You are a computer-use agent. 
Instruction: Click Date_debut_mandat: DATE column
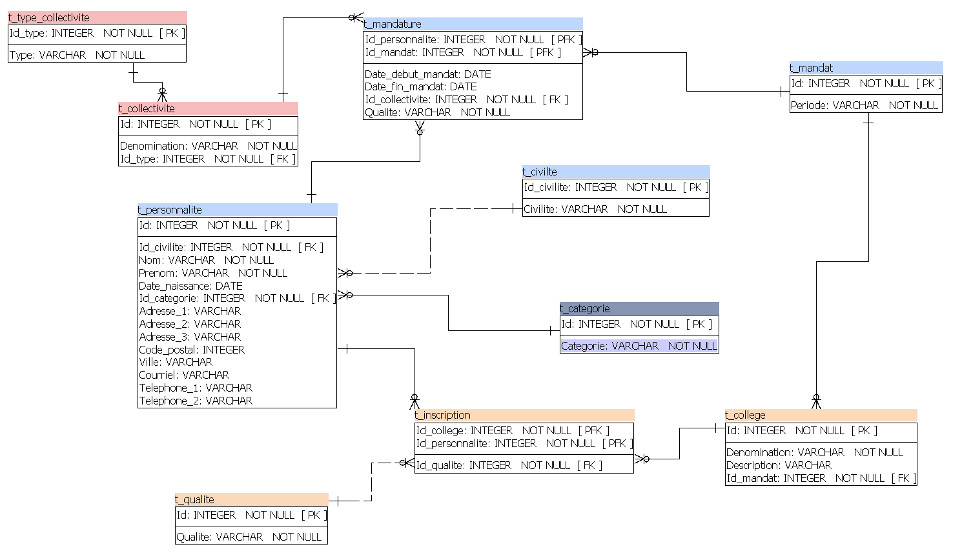tap(428, 74)
